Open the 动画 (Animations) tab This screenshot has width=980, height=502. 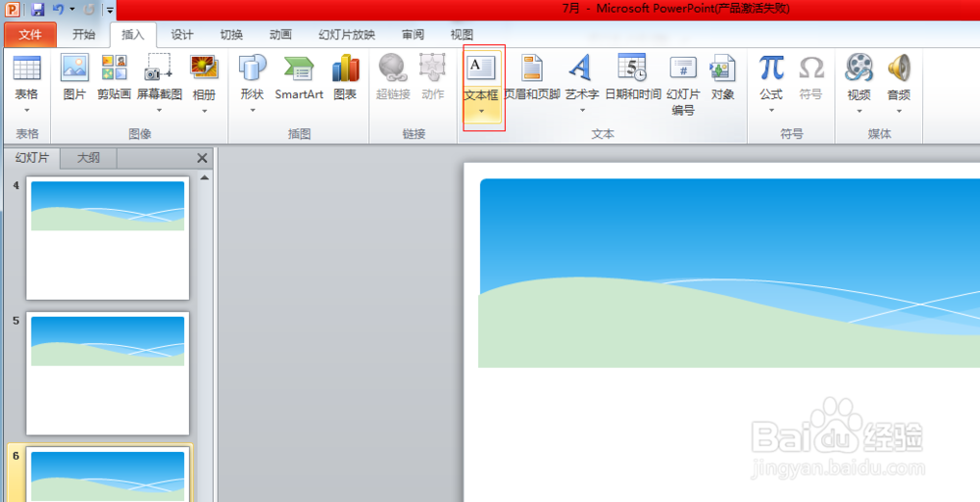click(x=280, y=34)
